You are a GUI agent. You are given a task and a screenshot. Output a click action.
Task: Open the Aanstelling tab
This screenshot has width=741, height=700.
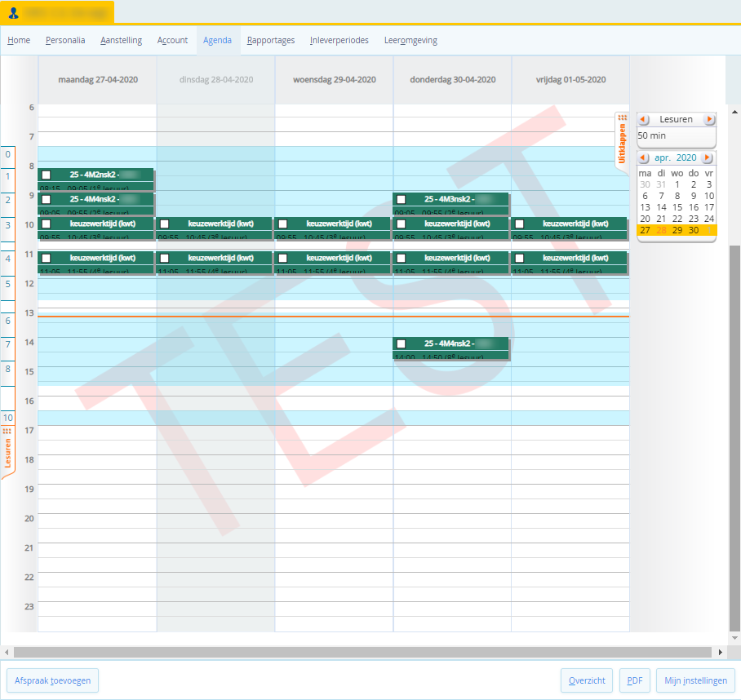pyautogui.click(x=121, y=41)
